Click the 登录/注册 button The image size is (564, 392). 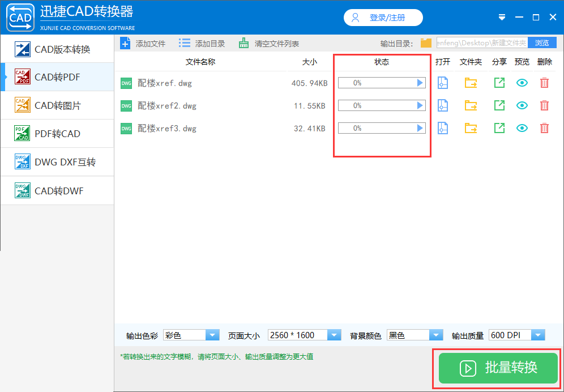pos(383,18)
